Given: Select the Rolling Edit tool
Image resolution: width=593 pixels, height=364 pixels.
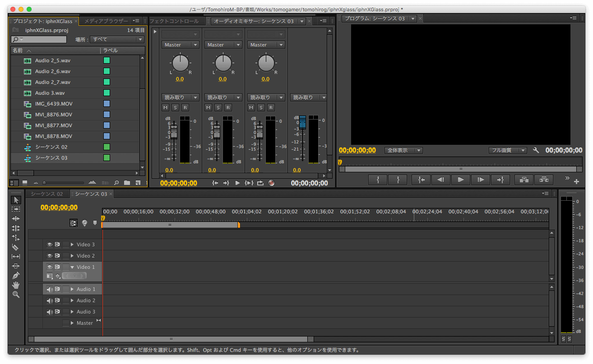Looking at the screenshot, I should (16, 228).
